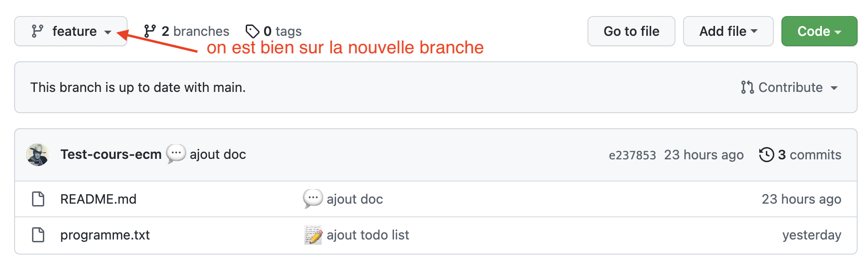View the 3 commits history
The width and height of the screenshot is (868, 264).
click(x=809, y=155)
